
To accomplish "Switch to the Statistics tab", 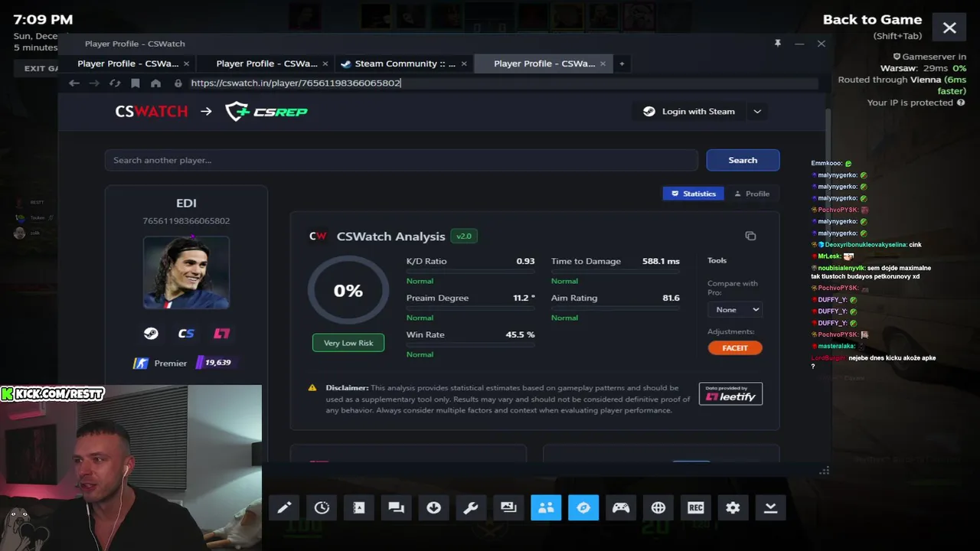I will (x=694, y=194).
